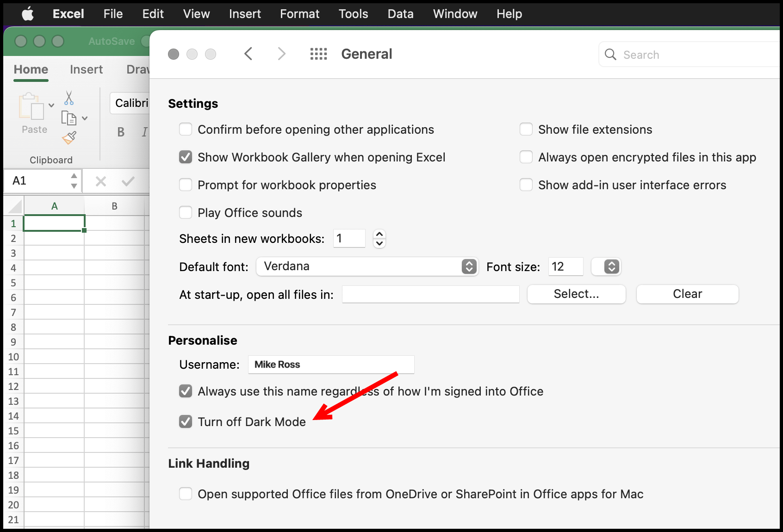Open the Apple menu

27,14
